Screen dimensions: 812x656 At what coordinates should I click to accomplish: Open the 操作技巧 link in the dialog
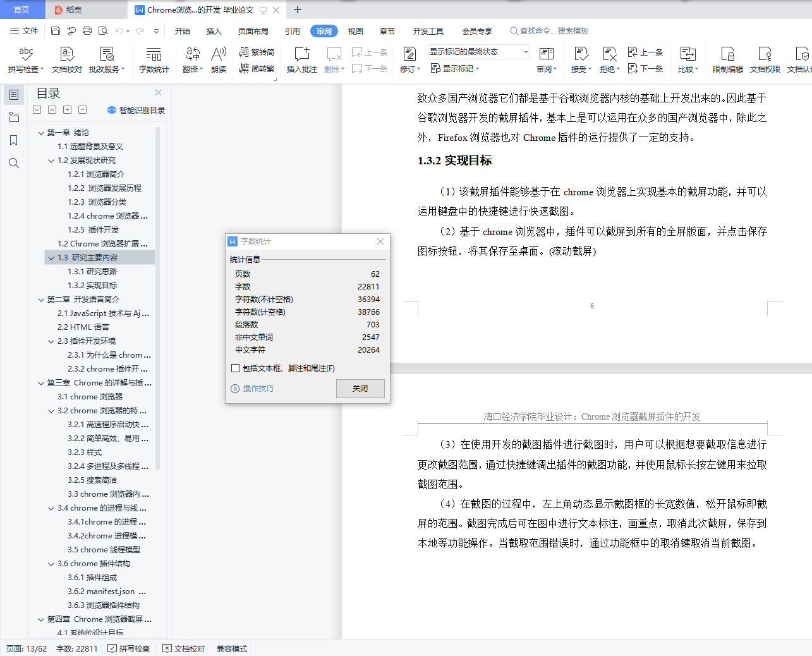pos(253,389)
